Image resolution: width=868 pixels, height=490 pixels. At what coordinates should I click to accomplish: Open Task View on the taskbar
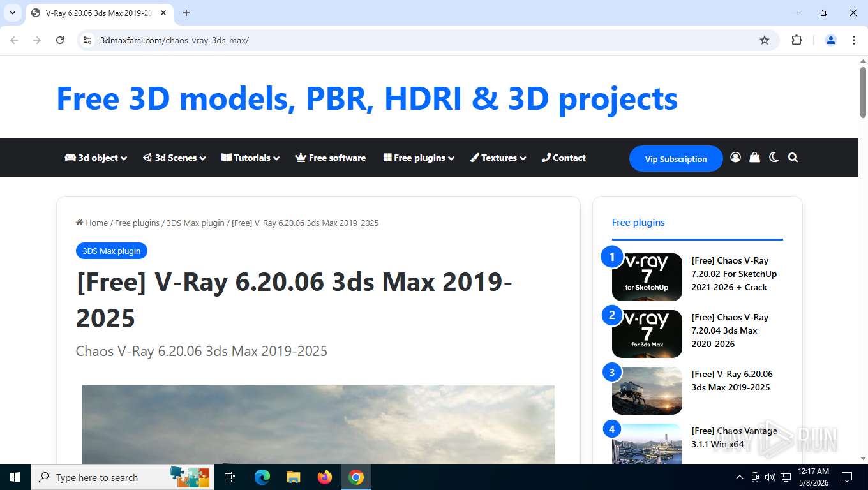tap(230, 477)
